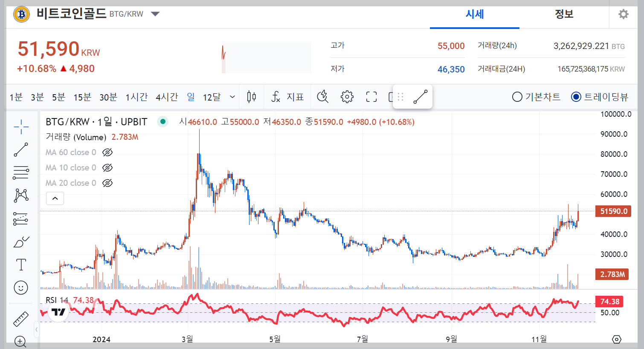Switch to the 정보 tab

pos(564,14)
